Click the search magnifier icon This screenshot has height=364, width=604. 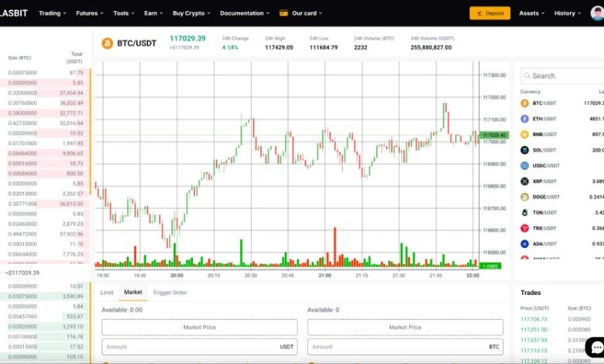tap(527, 76)
